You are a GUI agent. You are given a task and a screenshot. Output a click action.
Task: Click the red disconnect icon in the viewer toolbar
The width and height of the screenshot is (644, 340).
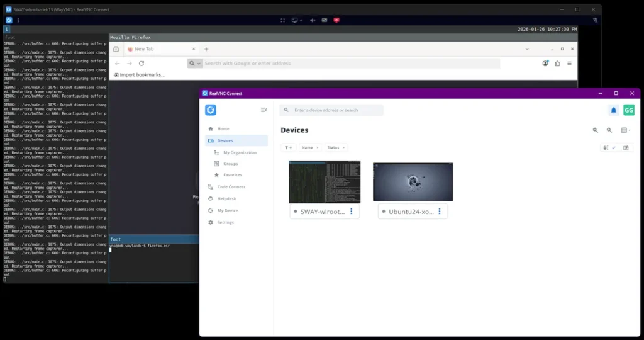(x=336, y=20)
